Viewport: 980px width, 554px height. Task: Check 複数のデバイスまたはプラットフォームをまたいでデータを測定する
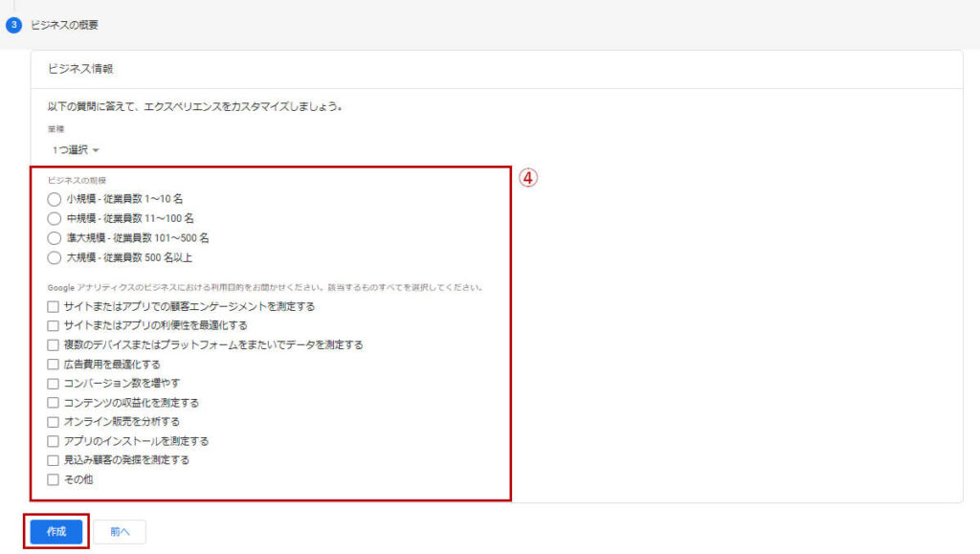[54, 345]
